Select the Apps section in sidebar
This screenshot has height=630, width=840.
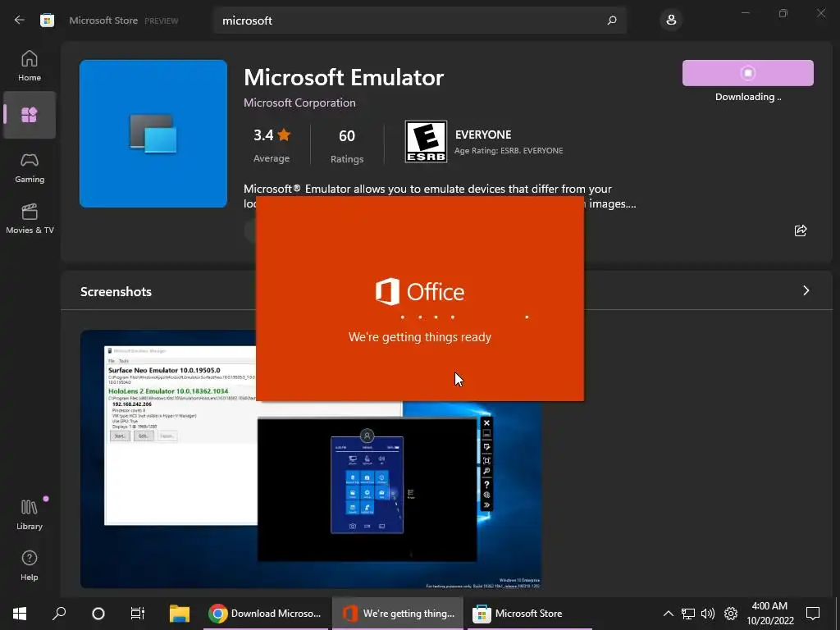(30, 115)
